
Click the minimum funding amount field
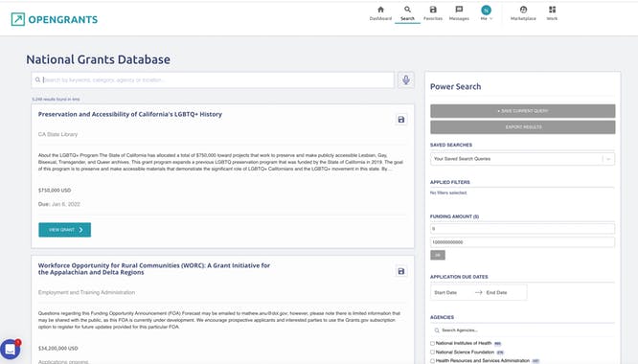click(x=522, y=229)
